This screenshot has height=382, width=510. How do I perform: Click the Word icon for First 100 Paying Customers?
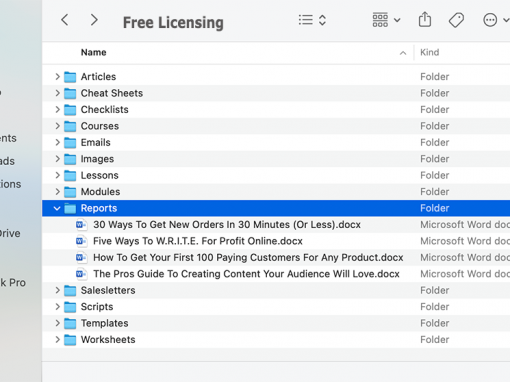tap(81, 257)
